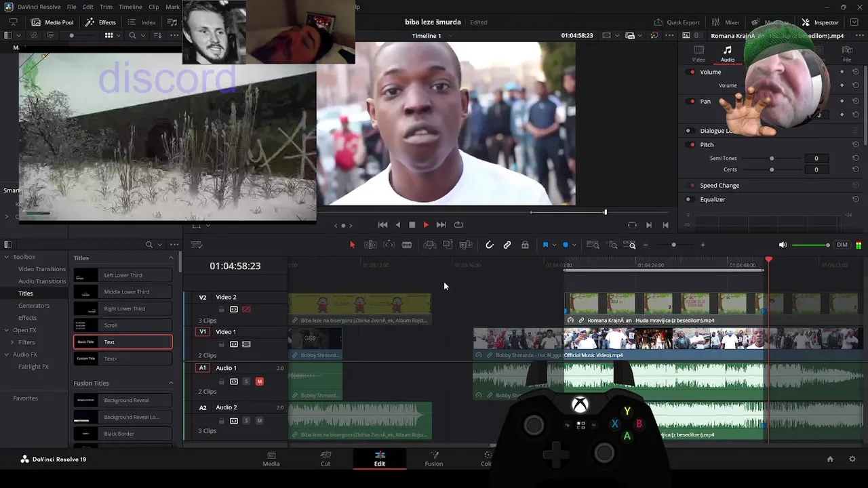
Task: Toggle the Position Lock padlock icon
Action: pyautogui.click(x=525, y=245)
